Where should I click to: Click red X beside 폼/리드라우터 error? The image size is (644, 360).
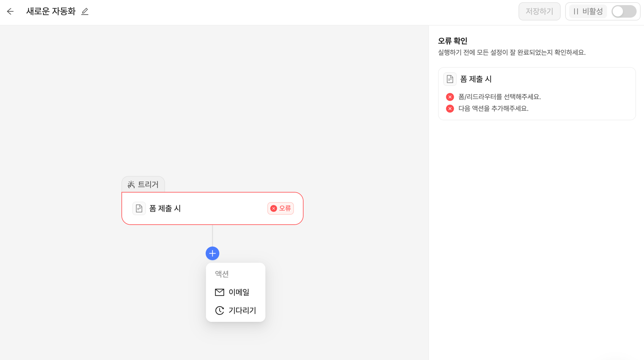tap(450, 97)
